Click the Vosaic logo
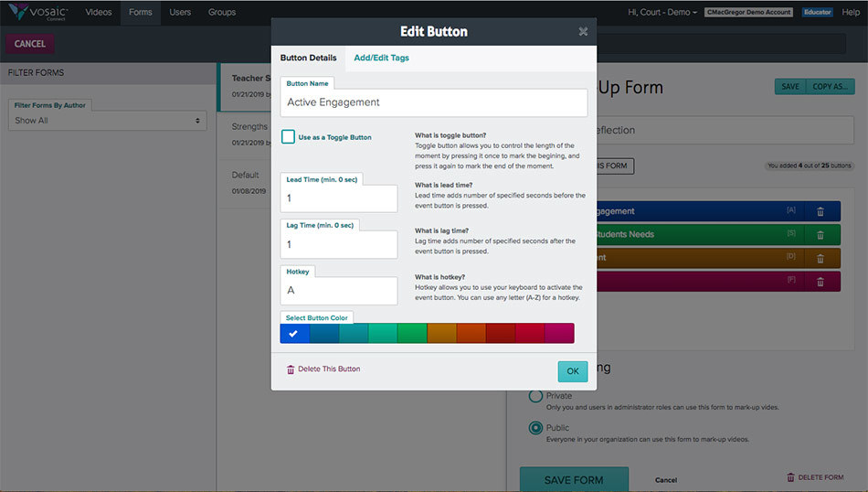 (38, 12)
